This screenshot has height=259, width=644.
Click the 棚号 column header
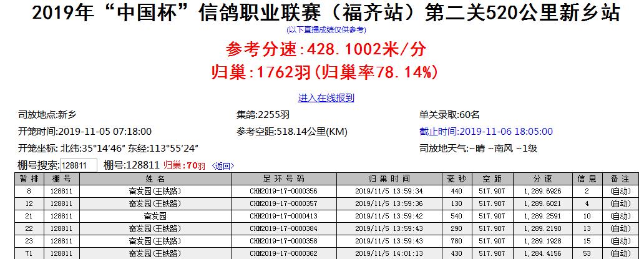pyautogui.click(x=62, y=178)
